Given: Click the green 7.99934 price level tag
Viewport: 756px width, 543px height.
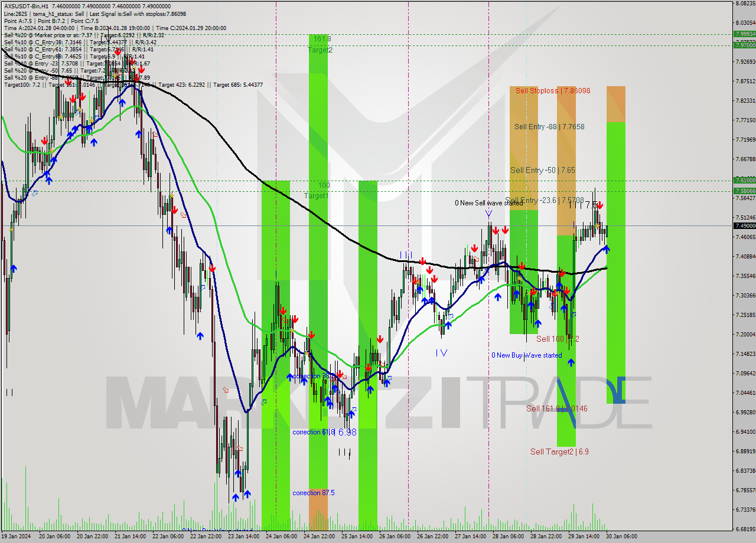Looking at the screenshot, I should pyautogui.click(x=744, y=34).
